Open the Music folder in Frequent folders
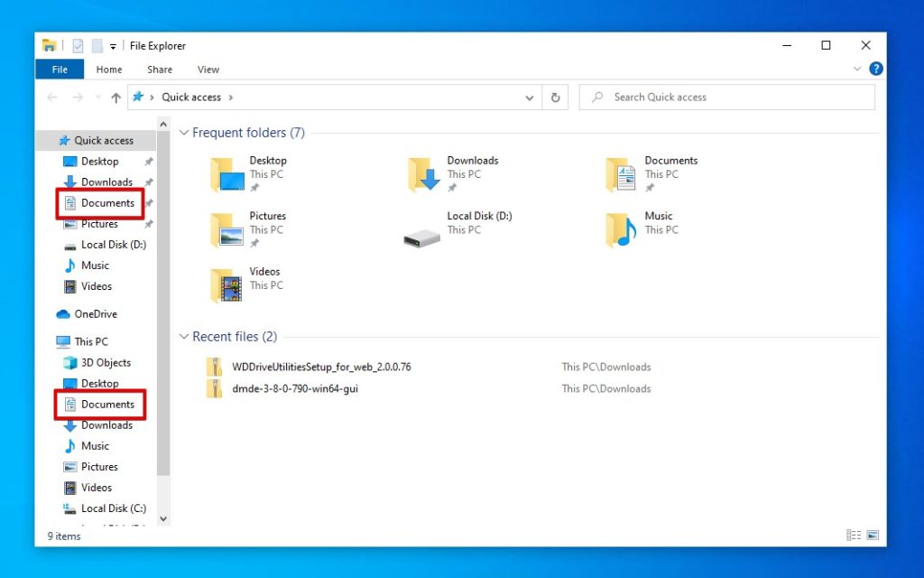Viewport: 924px width, 578px height. pyautogui.click(x=621, y=230)
